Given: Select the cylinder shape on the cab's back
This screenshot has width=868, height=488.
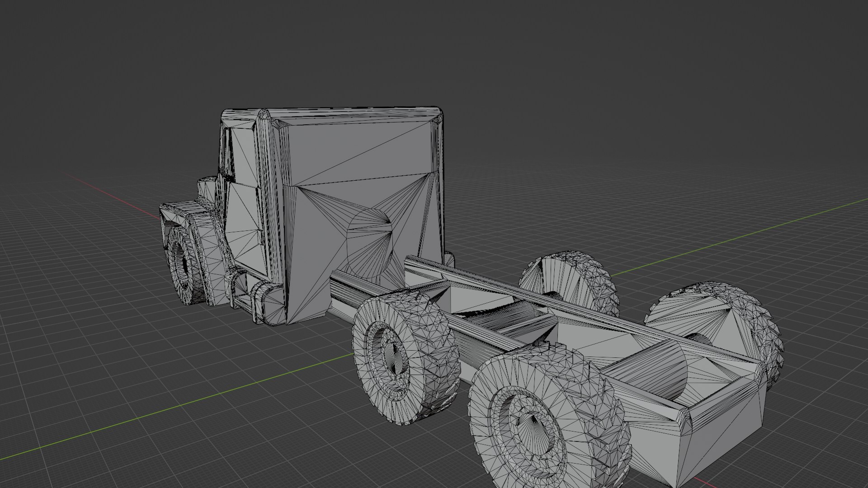Looking at the screenshot, I should coord(369,243).
